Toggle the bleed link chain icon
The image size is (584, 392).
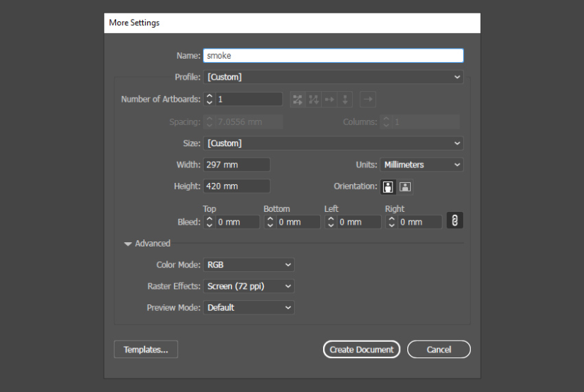pyautogui.click(x=455, y=220)
